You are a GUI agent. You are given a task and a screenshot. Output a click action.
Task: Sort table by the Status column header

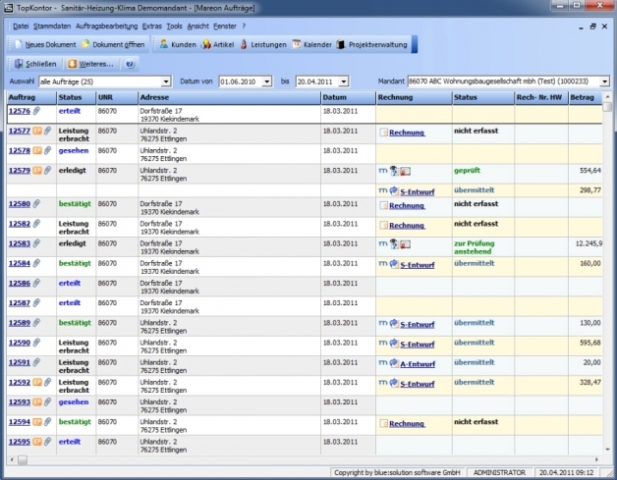71,97
